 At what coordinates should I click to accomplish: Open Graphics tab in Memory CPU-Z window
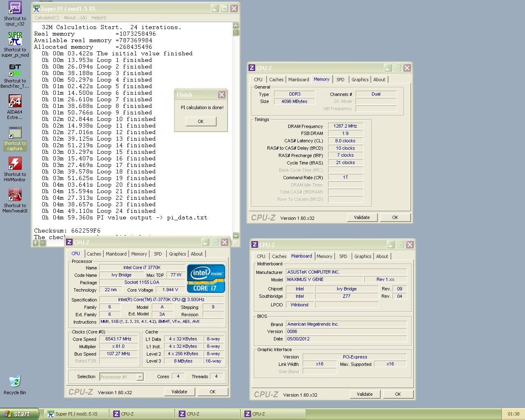[x=360, y=80]
